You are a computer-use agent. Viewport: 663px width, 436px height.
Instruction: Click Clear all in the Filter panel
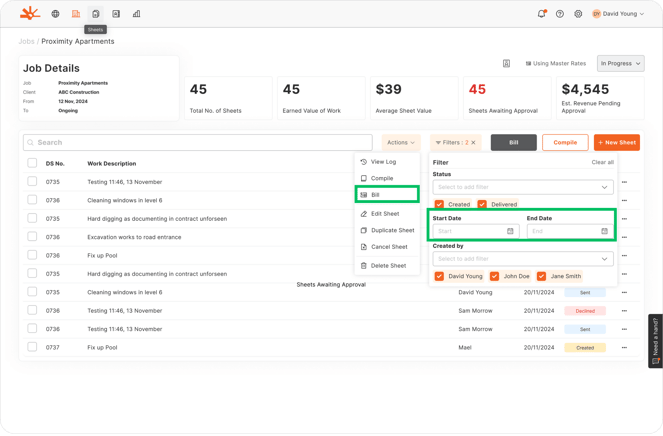tap(602, 162)
